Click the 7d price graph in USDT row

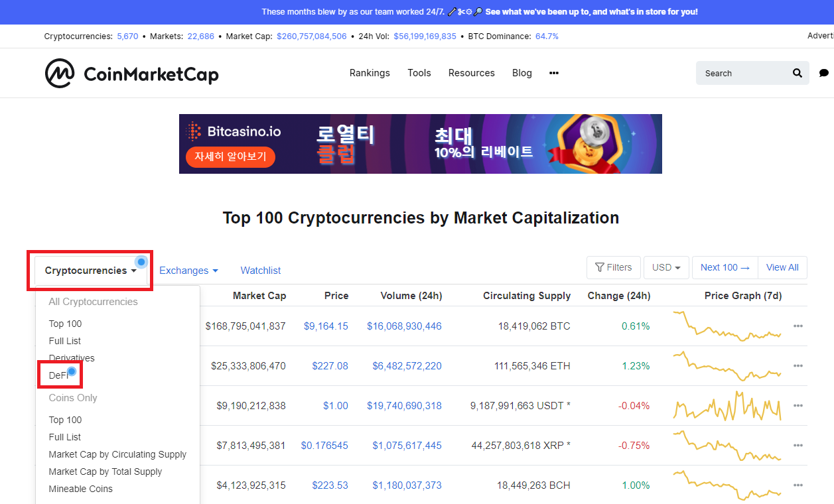(x=727, y=406)
